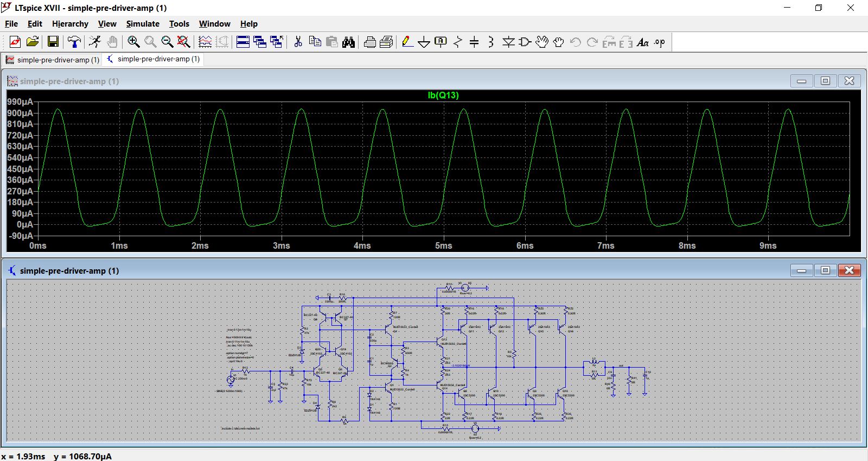Close the waveform plot window
Viewport: 868px width, 461px height.
pos(849,81)
